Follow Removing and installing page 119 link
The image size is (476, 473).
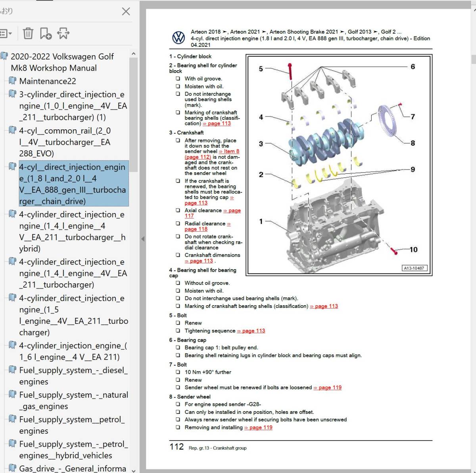click(259, 428)
